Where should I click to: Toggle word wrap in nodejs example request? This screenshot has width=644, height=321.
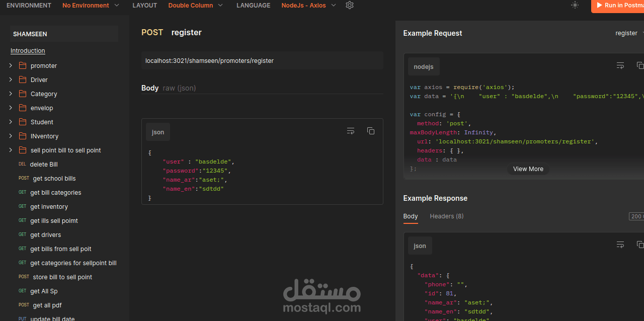coord(620,65)
